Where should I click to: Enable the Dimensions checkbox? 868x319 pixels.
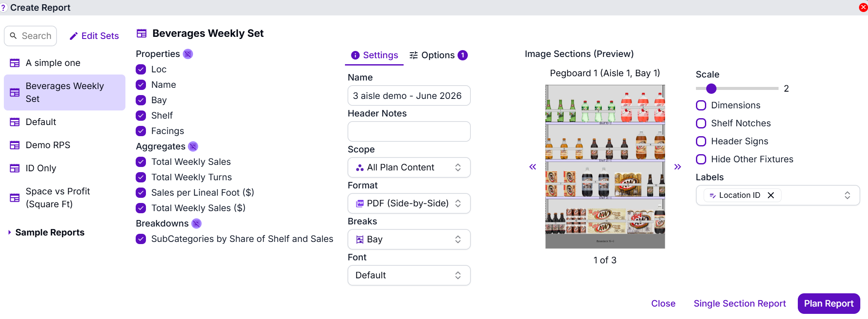tap(701, 105)
